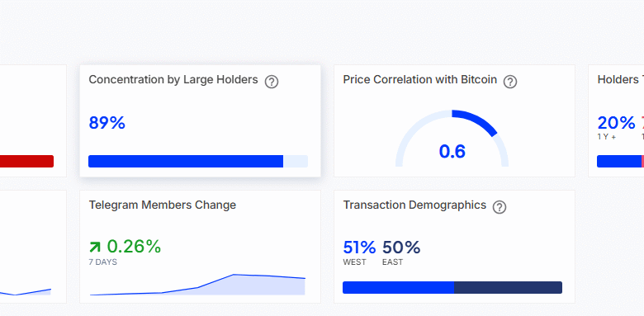Click the 20% 1Y+ holders value
This screenshot has height=316, width=644.
point(616,123)
